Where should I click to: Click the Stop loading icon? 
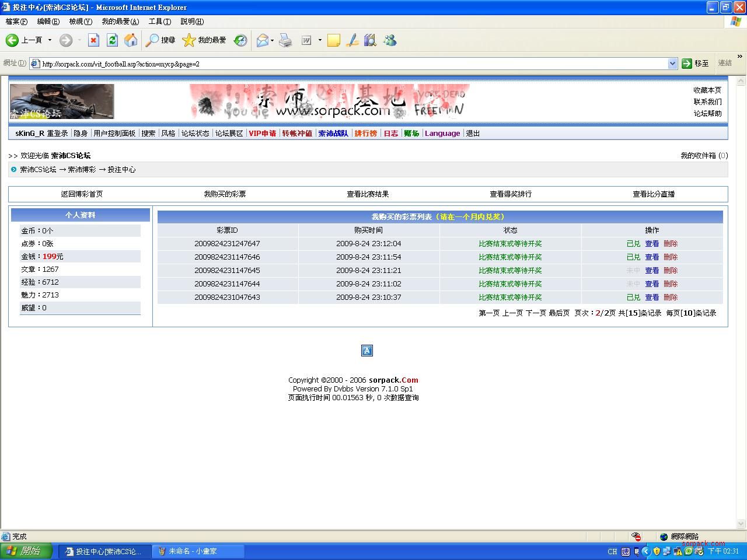coord(93,40)
